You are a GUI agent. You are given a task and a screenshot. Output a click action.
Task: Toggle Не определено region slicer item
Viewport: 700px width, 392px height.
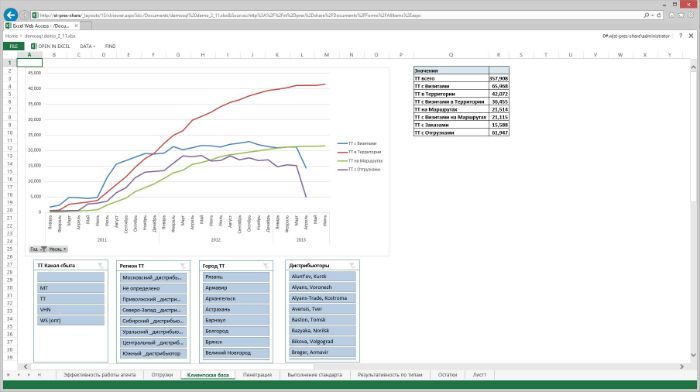[153, 288]
